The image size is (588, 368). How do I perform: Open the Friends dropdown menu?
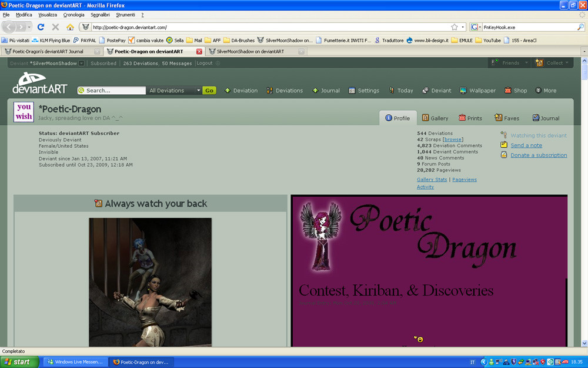(510, 63)
